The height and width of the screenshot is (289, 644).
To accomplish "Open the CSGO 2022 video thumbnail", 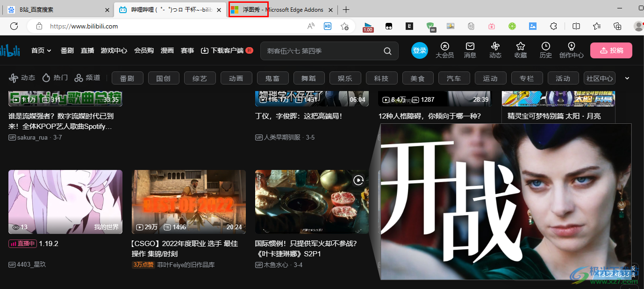I will (x=189, y=202).
